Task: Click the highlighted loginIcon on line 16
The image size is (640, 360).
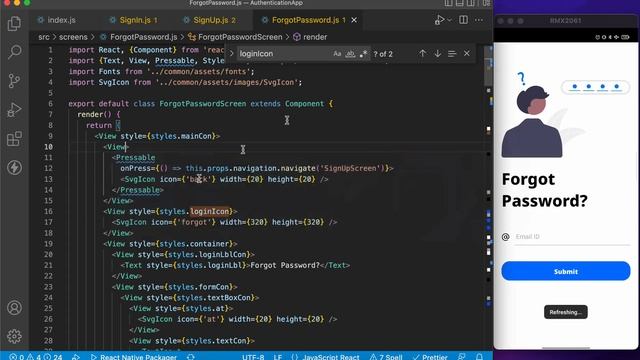Action: coord(210,211)
